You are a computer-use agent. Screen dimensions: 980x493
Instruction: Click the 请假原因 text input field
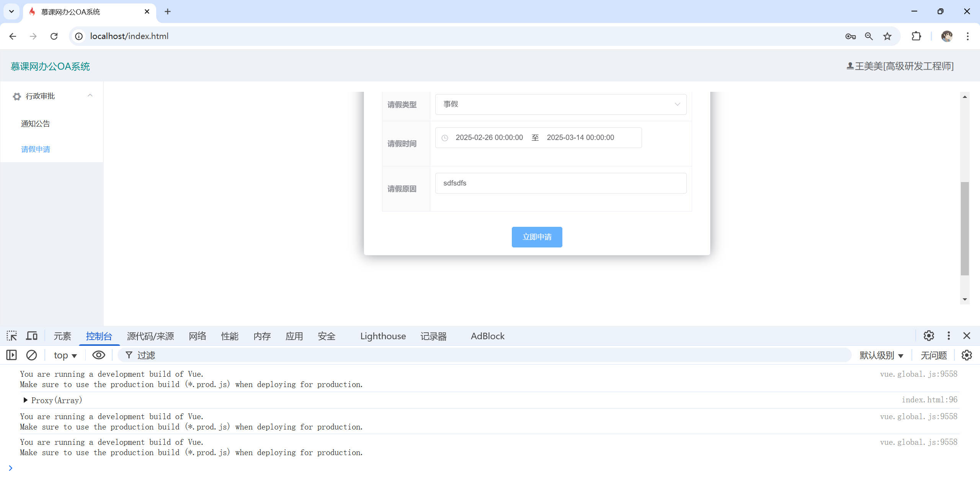point(560,183)
